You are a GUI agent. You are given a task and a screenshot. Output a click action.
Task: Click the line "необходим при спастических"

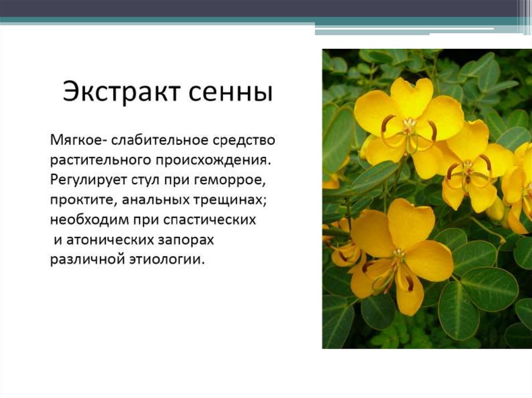(153, 219)
